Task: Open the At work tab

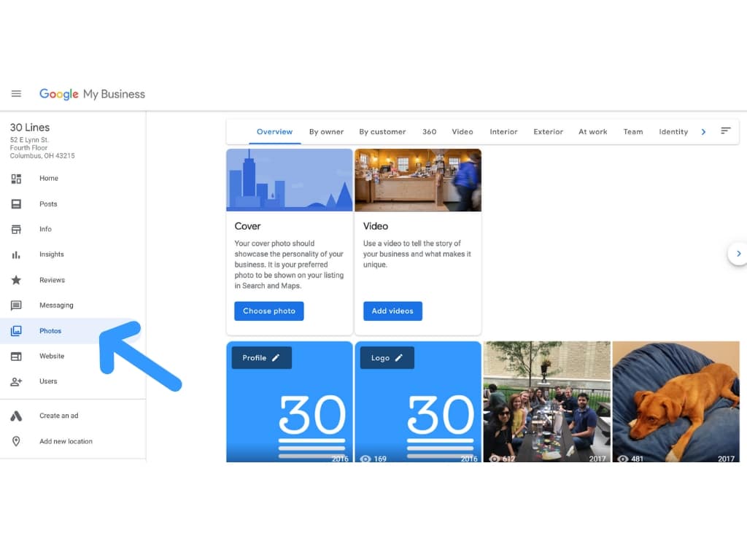Action: pos(592,132)
